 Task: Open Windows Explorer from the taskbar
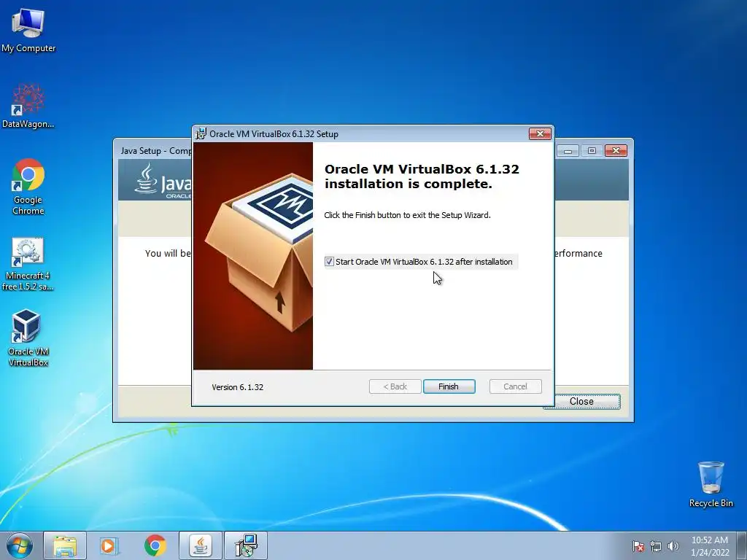(65, 545)
